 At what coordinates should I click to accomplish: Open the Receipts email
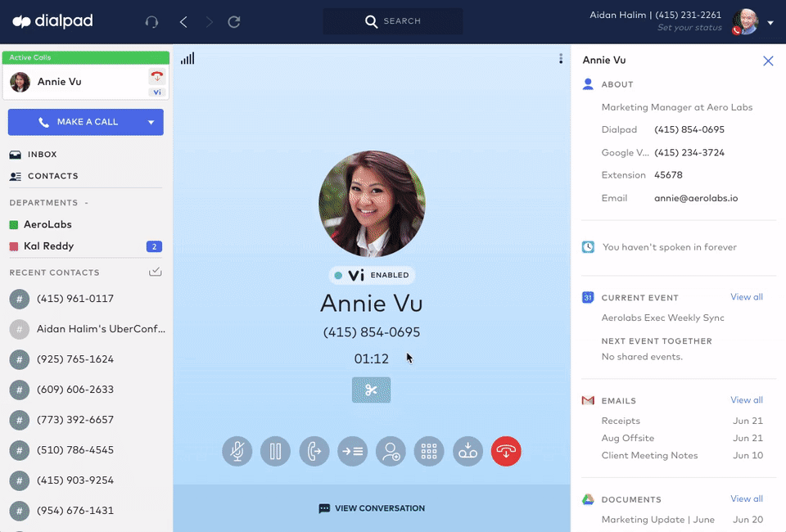(682, 421)
